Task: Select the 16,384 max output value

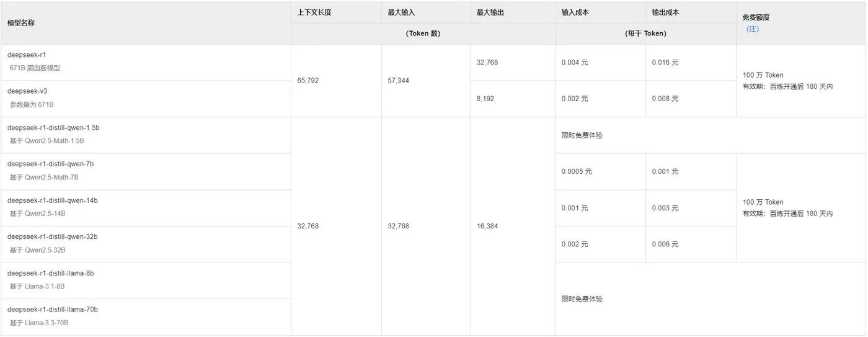Action: click(x=487, y=227)
